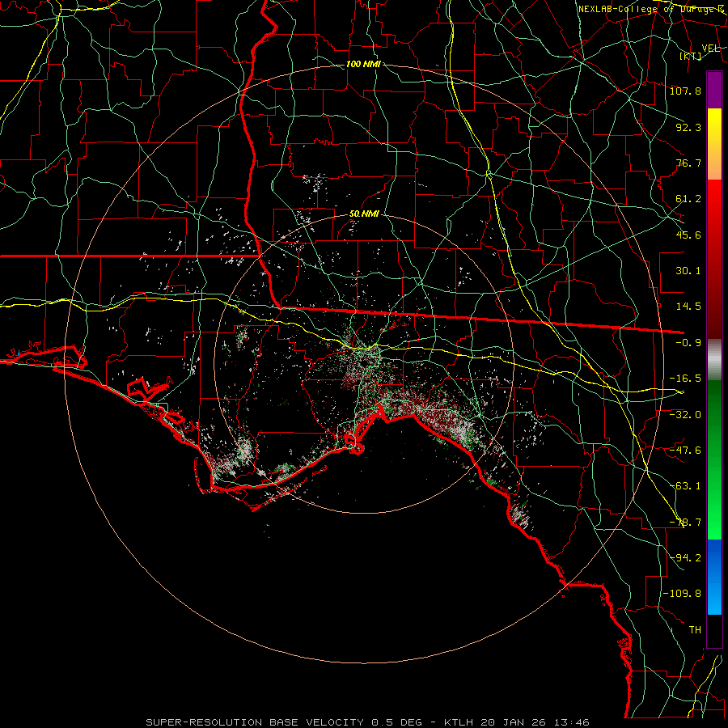Screen dimensions: 728x728
Task: Pick the gray near-zero segment of color bar
Action: coord(714,360)
